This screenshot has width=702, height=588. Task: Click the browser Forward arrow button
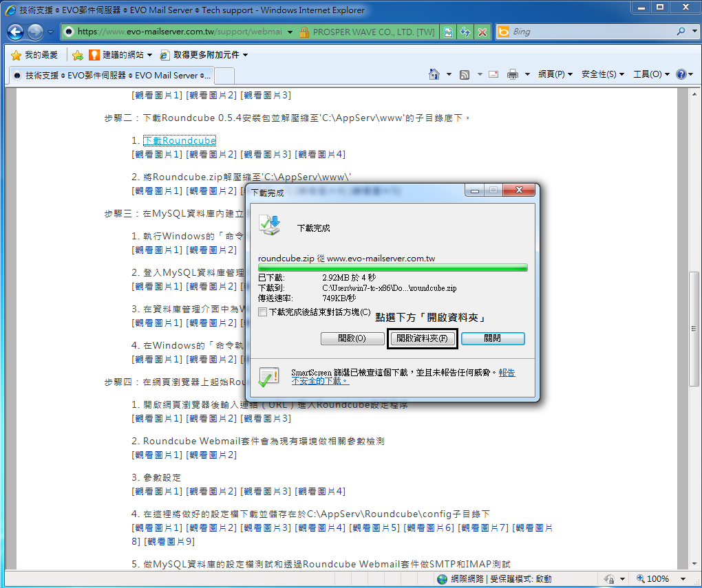coord(35,32)
